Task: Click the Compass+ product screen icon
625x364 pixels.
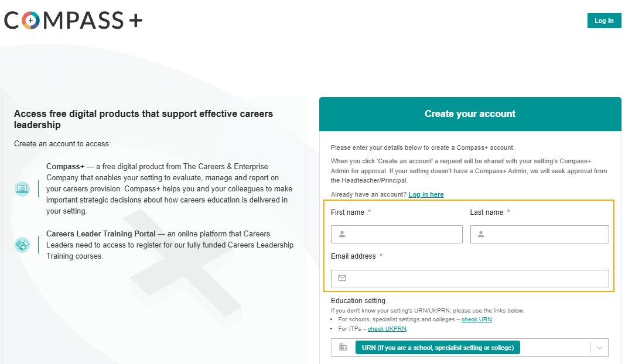Action: click(22, 189)
